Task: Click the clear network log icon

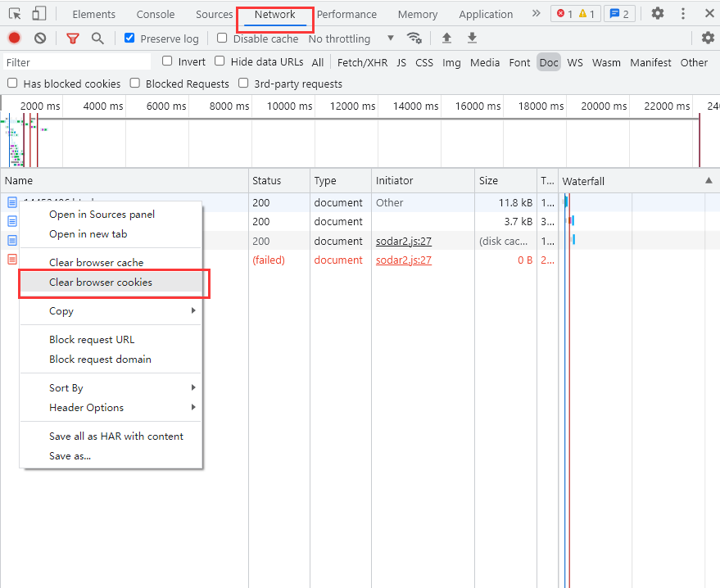Action: pos(40,38)
